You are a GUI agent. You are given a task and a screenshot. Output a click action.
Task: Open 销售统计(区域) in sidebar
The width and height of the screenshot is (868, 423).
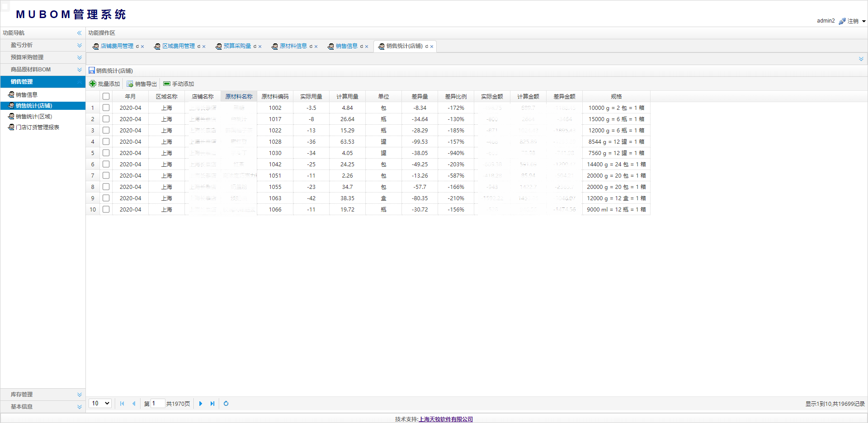[34, 117]
